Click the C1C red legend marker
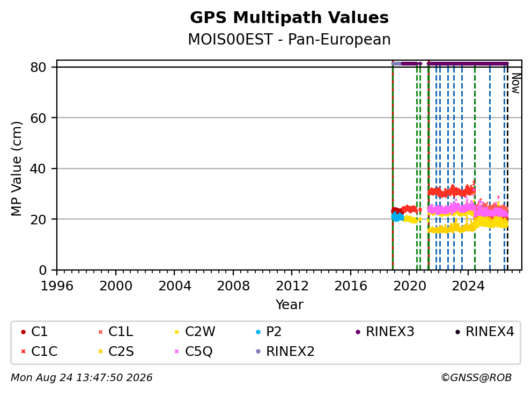Screen dimensions: 532x394 [23, 351]
